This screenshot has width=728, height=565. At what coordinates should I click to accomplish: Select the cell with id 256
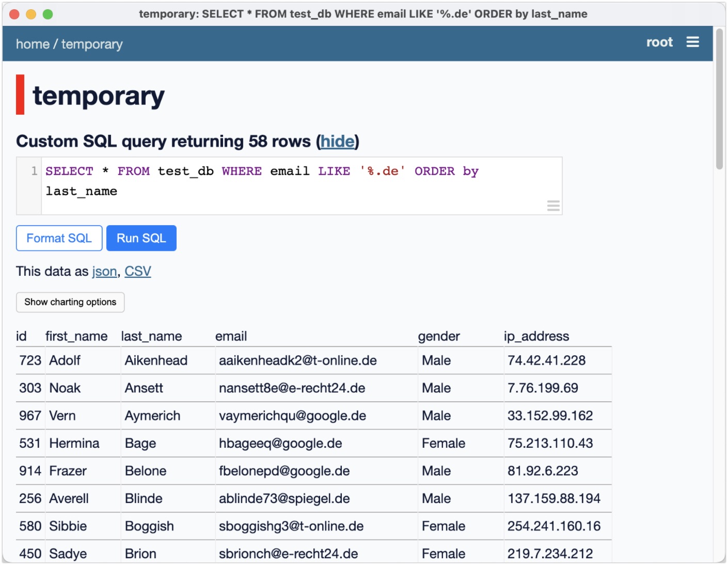coord(30,498)
